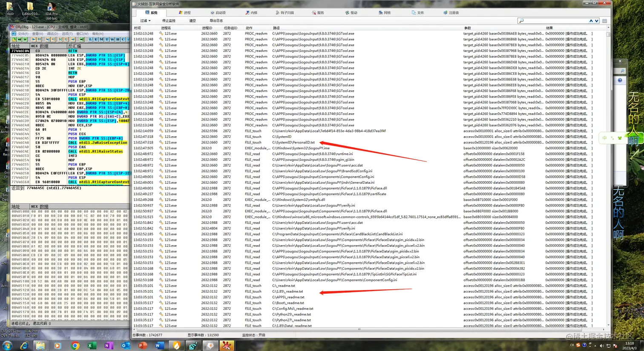The image size is (644, 351).
Task: Expand the 过滤 dropdown
Action: point(145,20)
